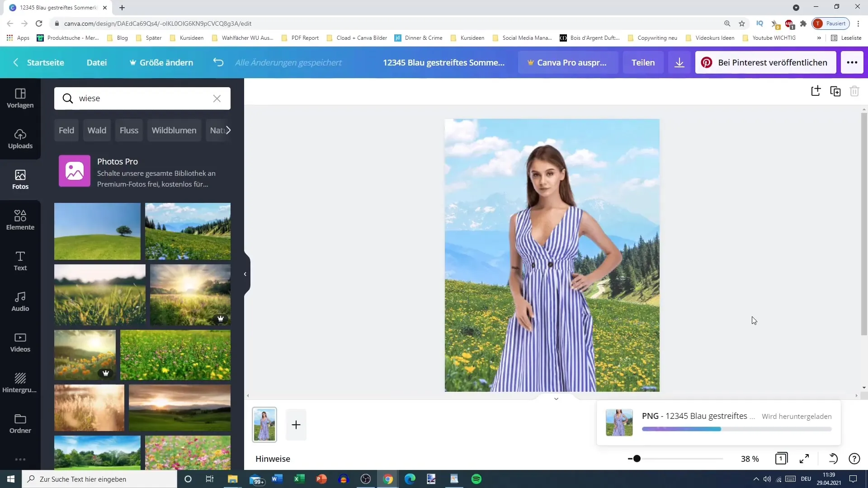This screenshot has width=868, height=488.
Task: Click the 38 % zoom level
Action: pos(750,459)
